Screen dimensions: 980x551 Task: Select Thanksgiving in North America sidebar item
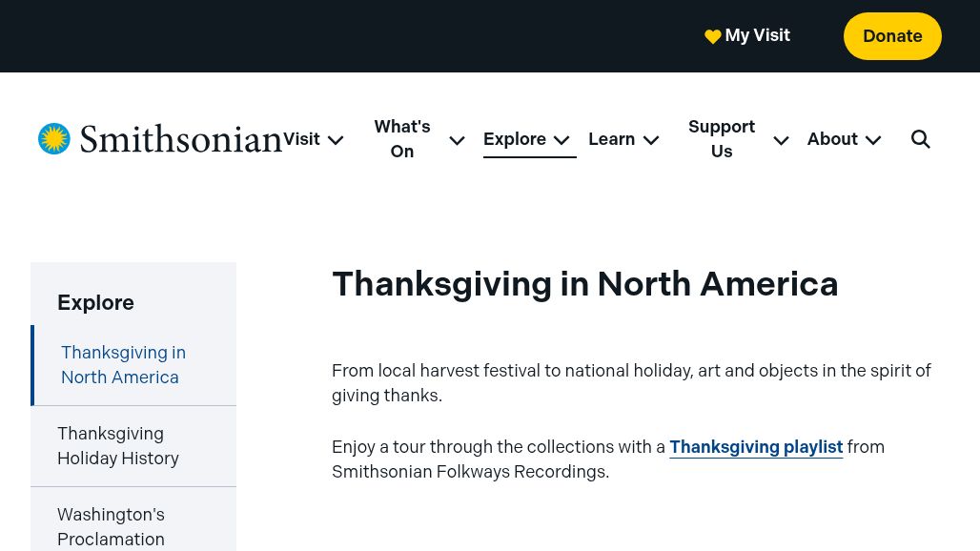[x=133, y=365]
